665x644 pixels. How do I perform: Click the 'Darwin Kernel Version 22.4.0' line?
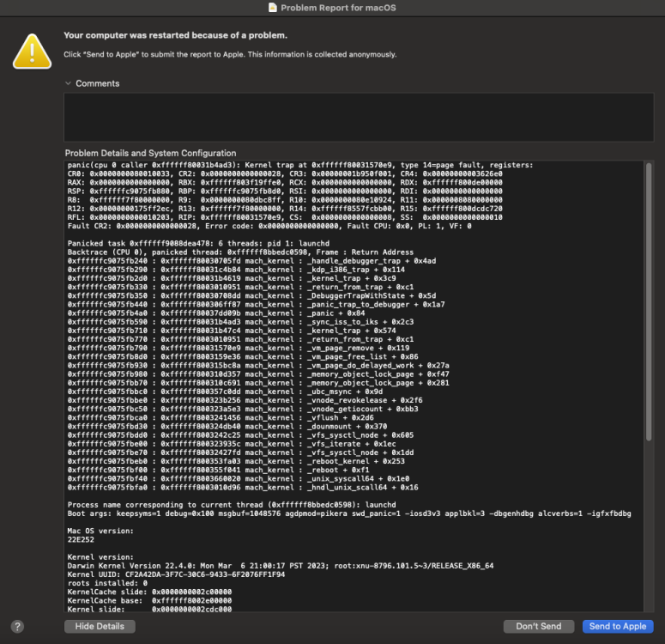tap(281, 566)
